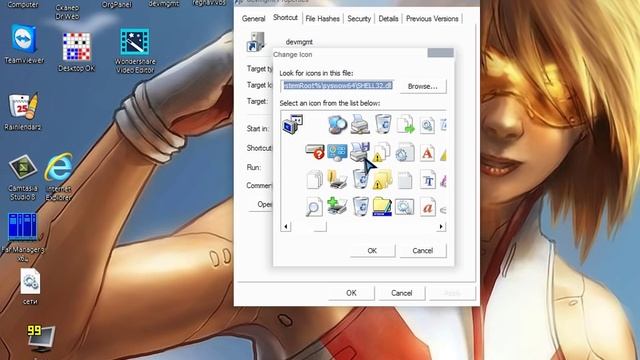
Task: Select the red letter A font icon
Action: click(x=427, y=153)
